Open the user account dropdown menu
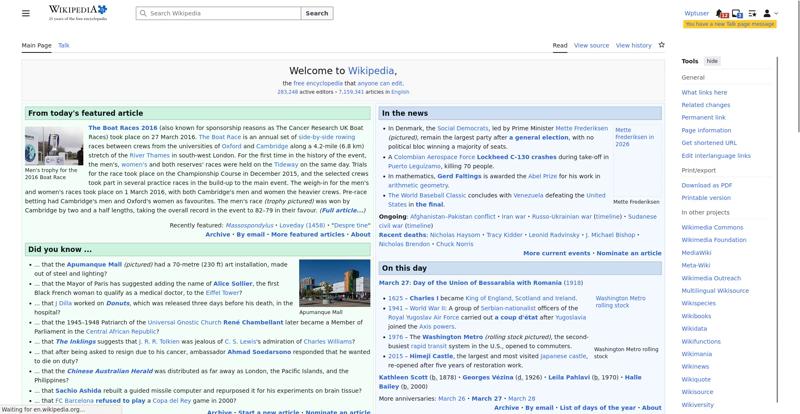The image size is (800, 414). (770, 13)
